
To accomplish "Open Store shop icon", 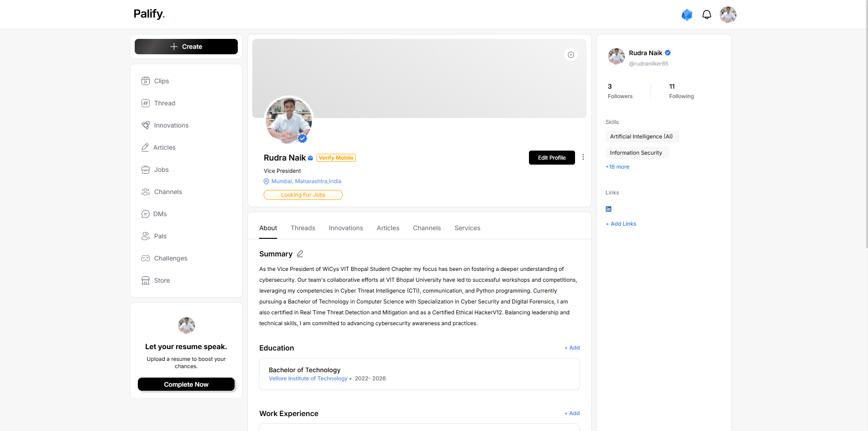I will click(x=145, y=280).
